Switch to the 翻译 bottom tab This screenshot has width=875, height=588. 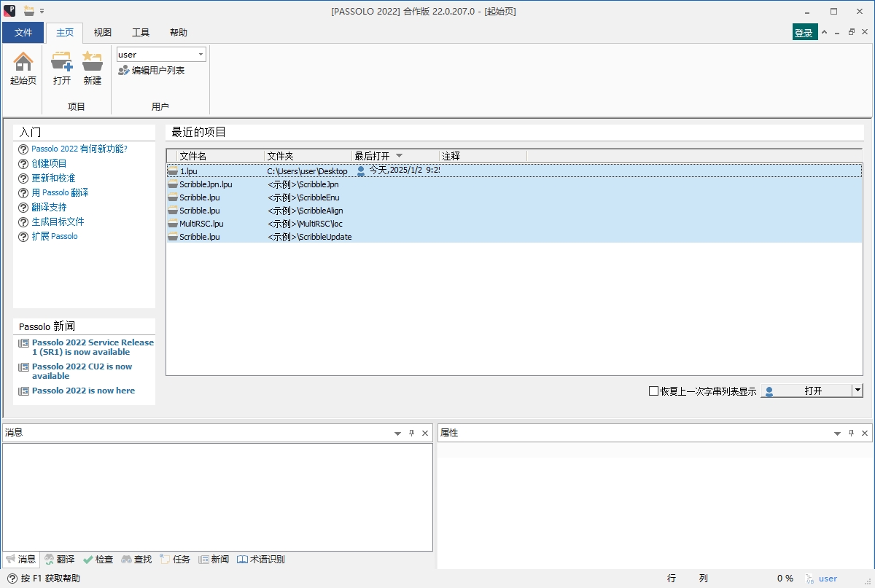(x=59, y=560)
